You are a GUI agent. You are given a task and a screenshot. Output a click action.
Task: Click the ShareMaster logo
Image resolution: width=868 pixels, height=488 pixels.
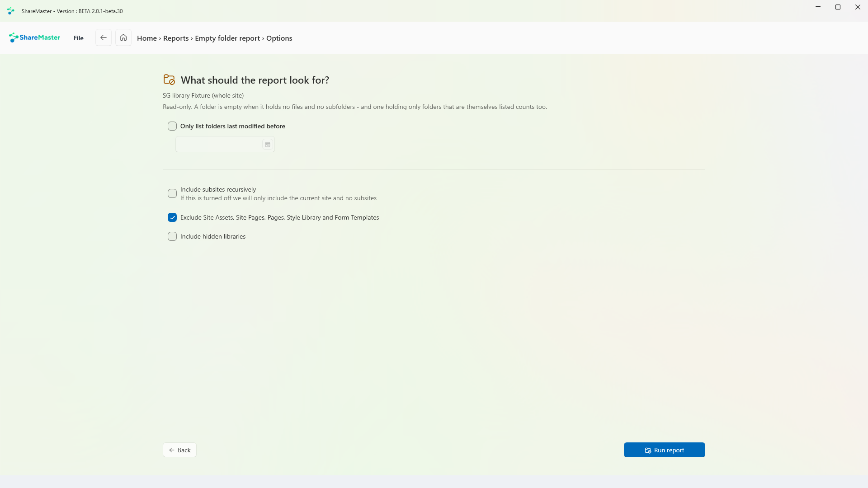click(x=34, y=38)
